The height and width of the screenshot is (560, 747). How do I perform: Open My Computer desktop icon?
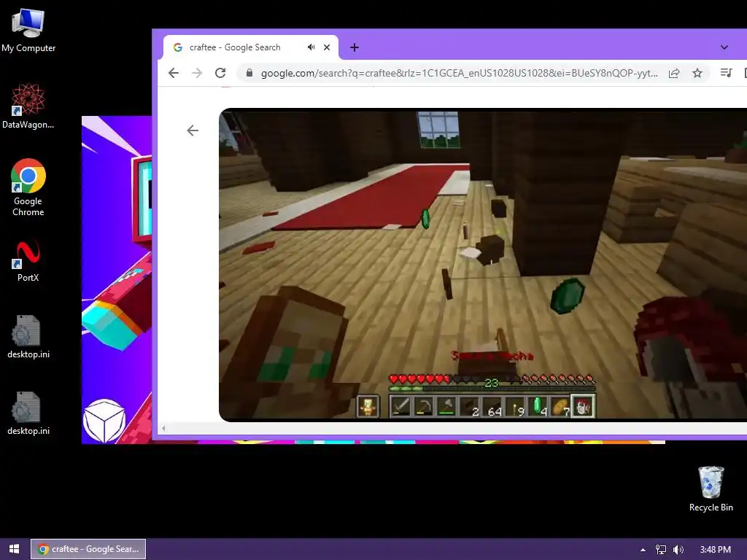[x=28, y=31]
